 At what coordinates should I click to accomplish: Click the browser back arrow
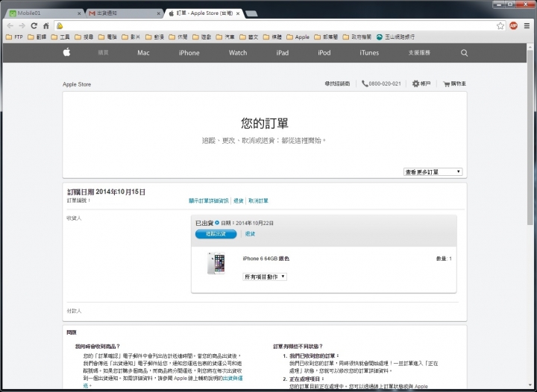(x=10, y=25)
